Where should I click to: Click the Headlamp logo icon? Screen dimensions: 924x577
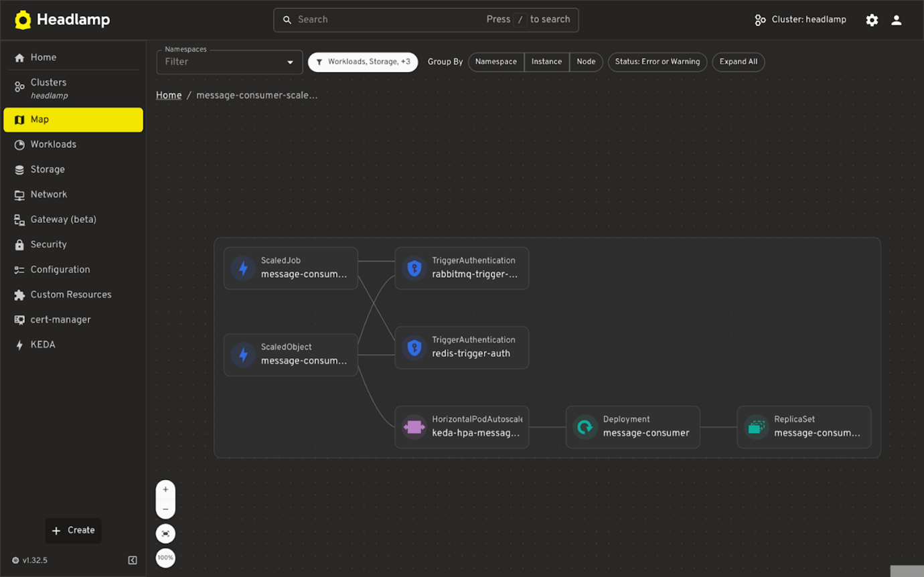(x=23, y=20)
